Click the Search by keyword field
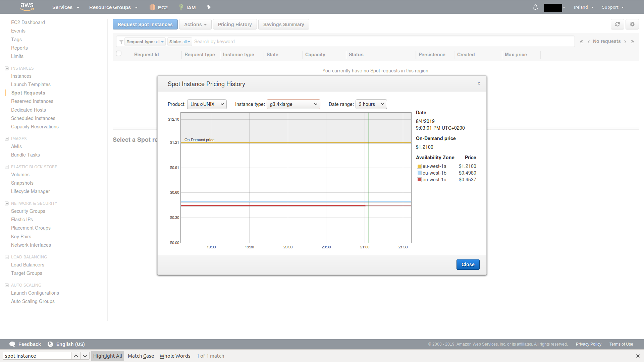Screen dimensions: 644x362 tap(383, 42)
